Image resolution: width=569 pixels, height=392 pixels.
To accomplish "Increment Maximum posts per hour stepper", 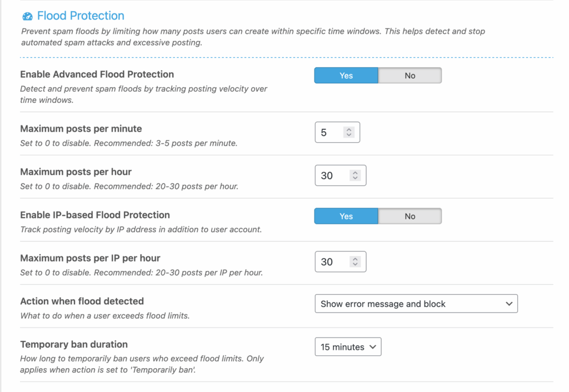I will 356,173.
